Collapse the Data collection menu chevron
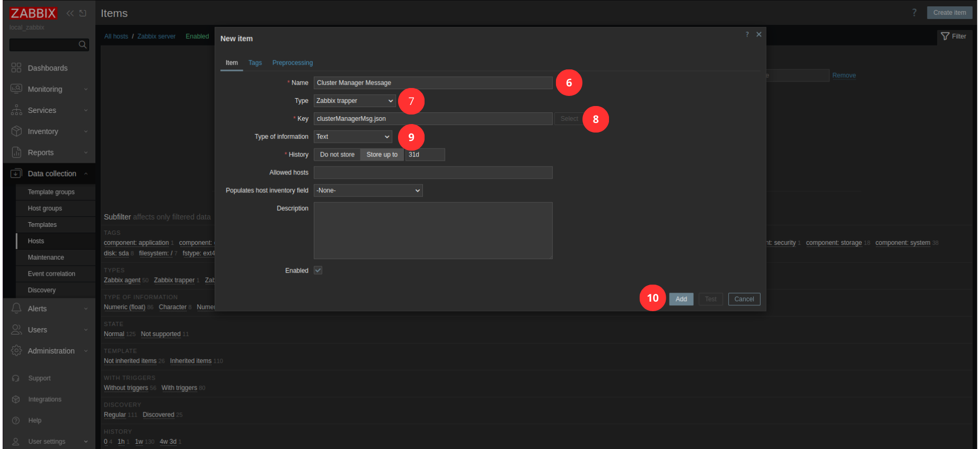Image resolution: width=980 pixels, height=449 pixels. tap(86, 173)
